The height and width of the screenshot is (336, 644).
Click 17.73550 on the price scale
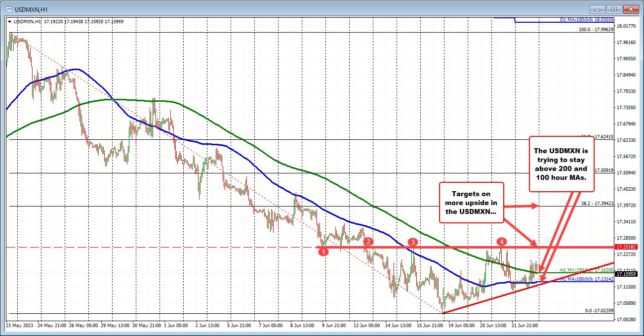coord(627,108)
